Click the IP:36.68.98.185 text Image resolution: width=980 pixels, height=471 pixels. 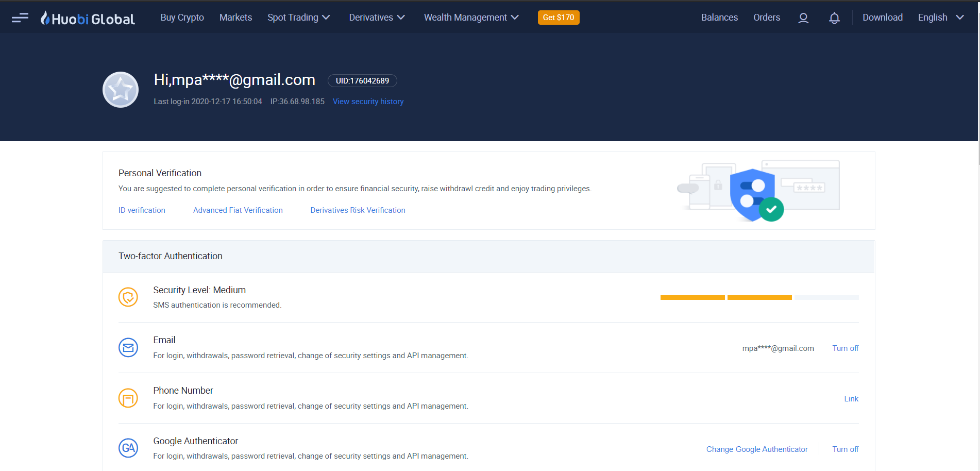(297, 102)
